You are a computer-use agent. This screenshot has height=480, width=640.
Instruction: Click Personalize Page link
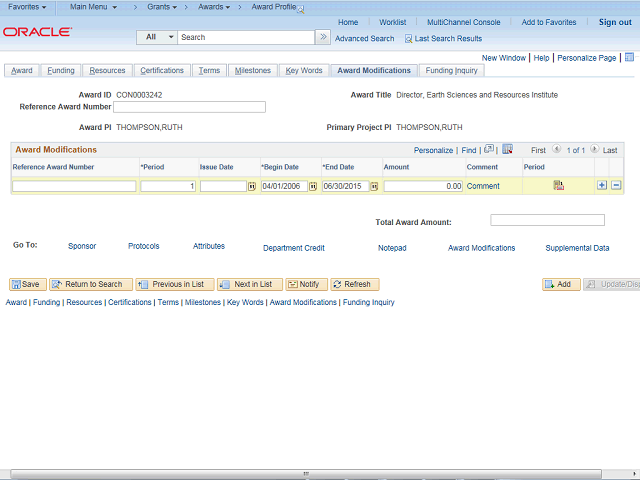[x=587, y=58]
